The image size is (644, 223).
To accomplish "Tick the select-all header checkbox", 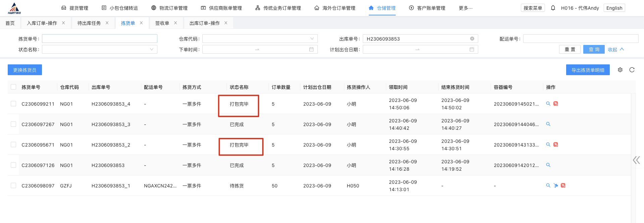I will pos(13,87).
